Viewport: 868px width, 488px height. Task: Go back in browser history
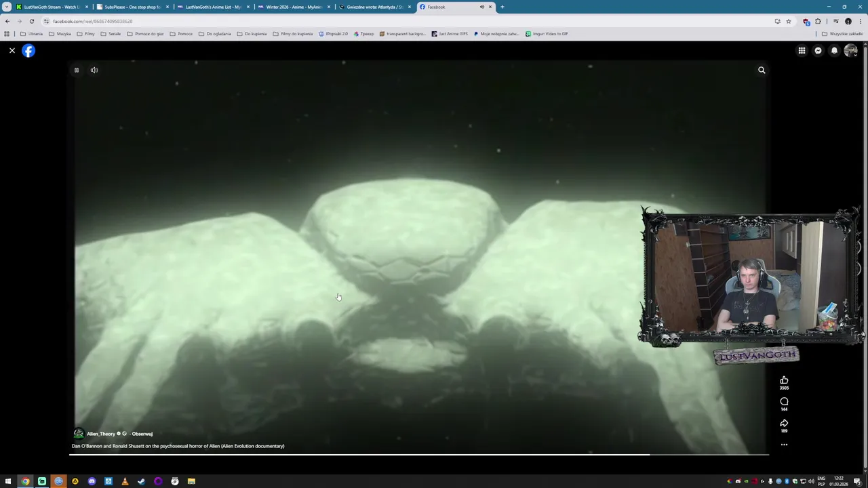coord(7,21)
